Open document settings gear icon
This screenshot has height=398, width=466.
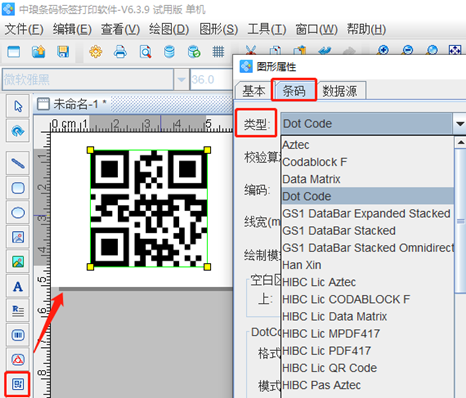pyautogui.click(x=96, y=52)
